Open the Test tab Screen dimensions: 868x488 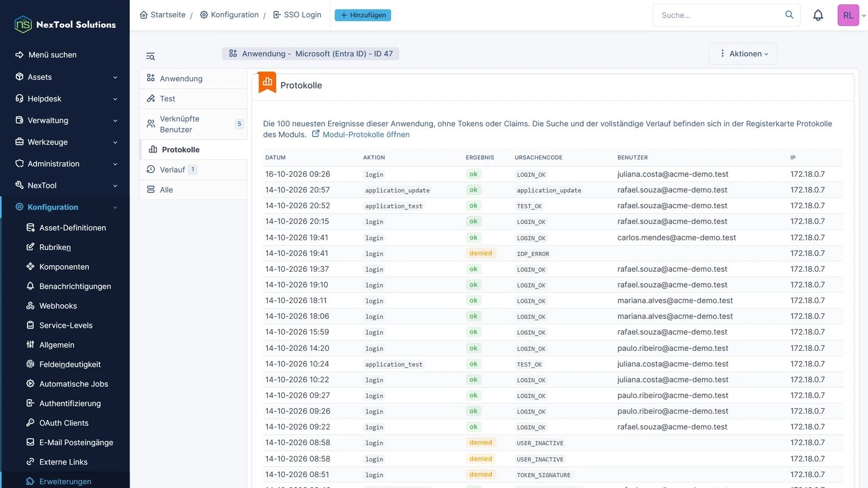[x=193, y=99]
